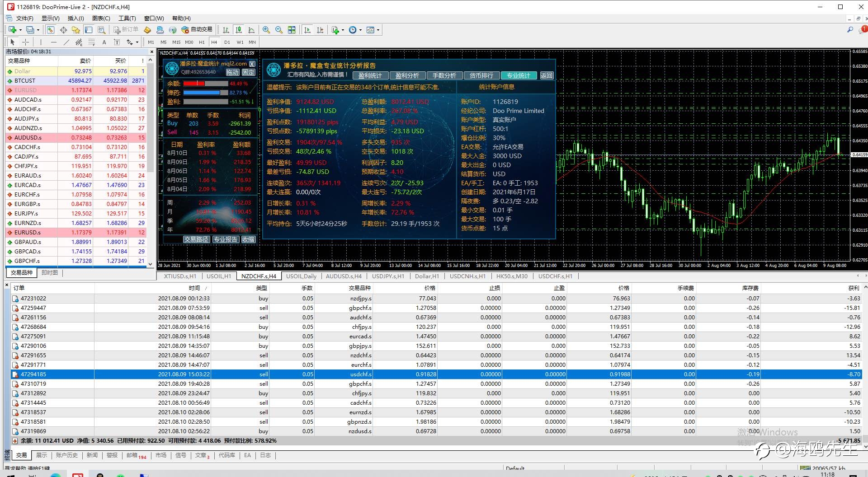Open the 邮箱 mailbox terminal tab
The width and height of the screenshot is (868, 477).
pyautogui.click(x=136, y=455)
